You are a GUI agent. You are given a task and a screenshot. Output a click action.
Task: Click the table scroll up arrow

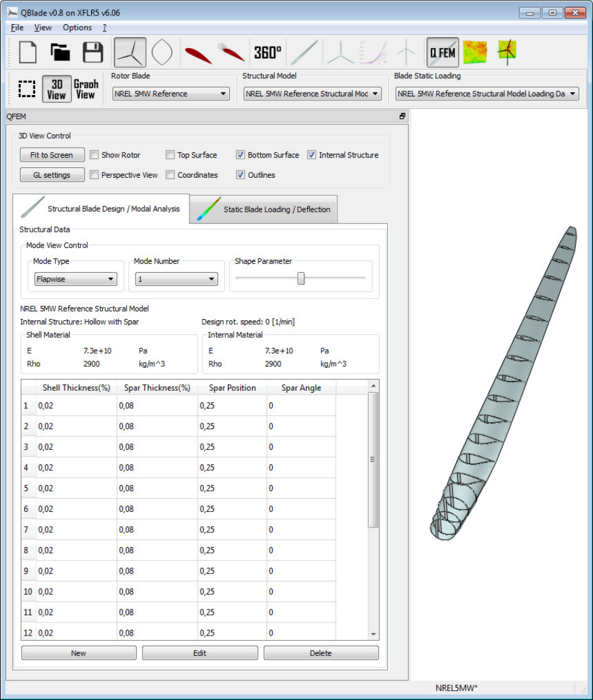pyautogui.click(x=374, y=385)
